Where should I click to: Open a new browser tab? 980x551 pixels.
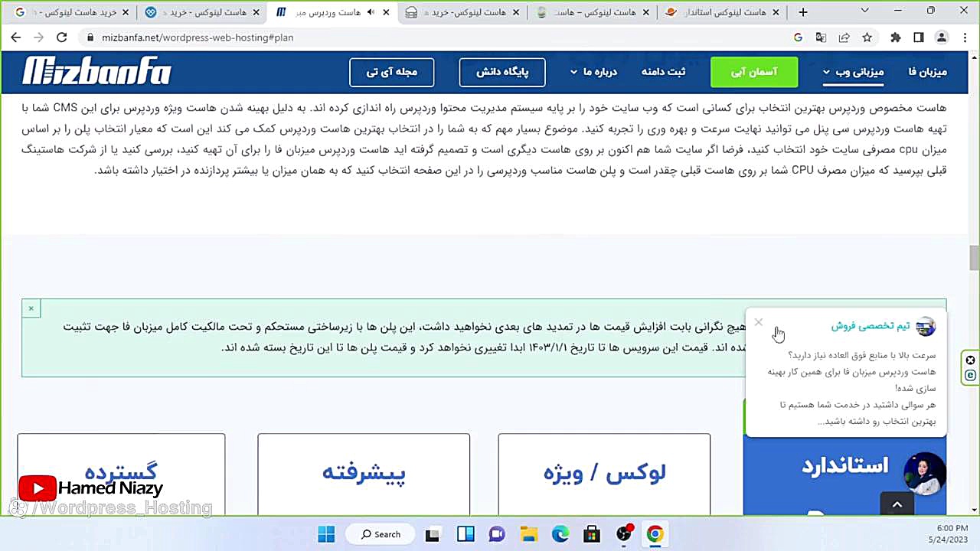pyautogui.click(x=802, y=12)
